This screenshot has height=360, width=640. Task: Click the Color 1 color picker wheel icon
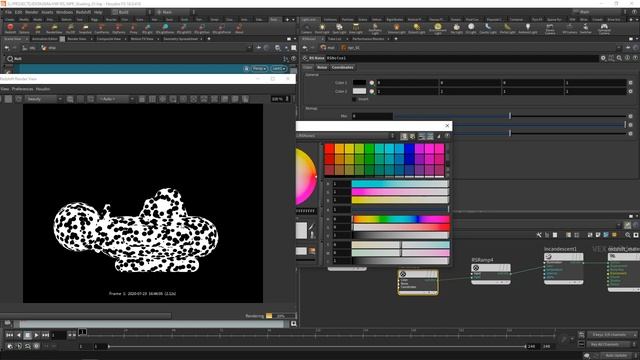[371, 82]
